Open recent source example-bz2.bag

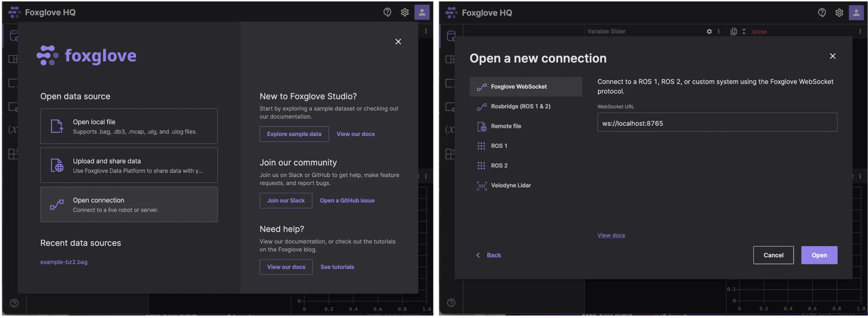[x=64, y=262]
